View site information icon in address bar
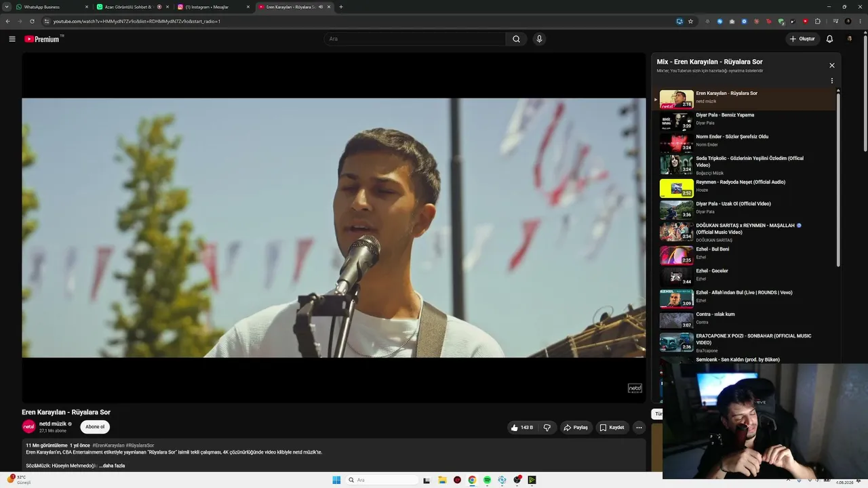 (47, 21)
